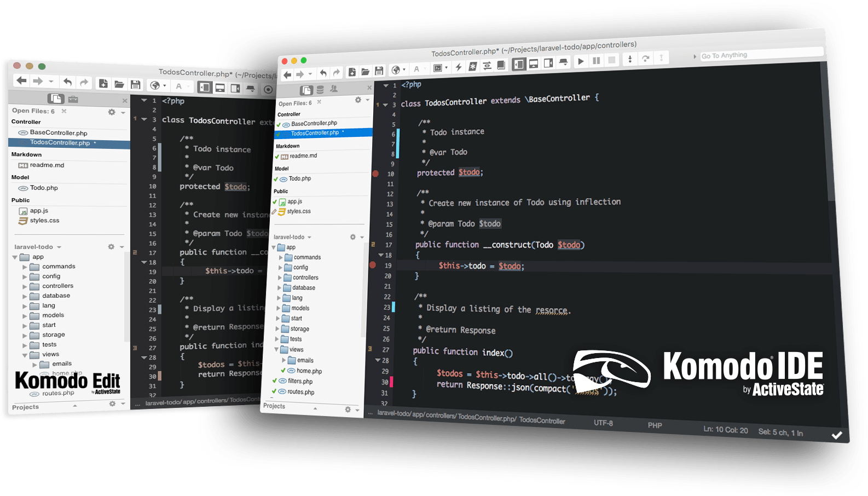Click open folder icon in Komodo Edit toolbar
The image size is (868, 496).
click(x=119, y=84)
